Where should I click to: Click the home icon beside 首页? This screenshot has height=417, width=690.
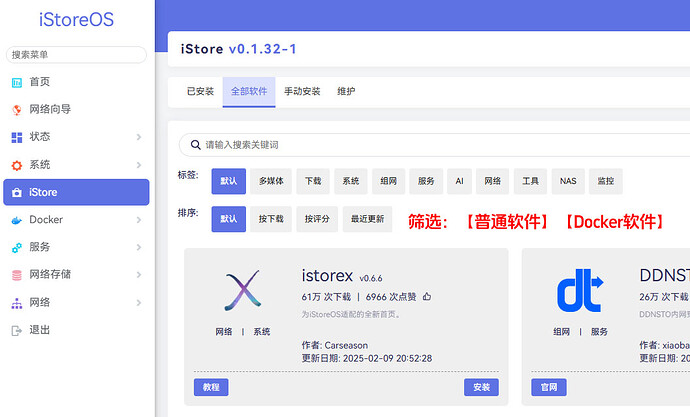click(16, 82)
